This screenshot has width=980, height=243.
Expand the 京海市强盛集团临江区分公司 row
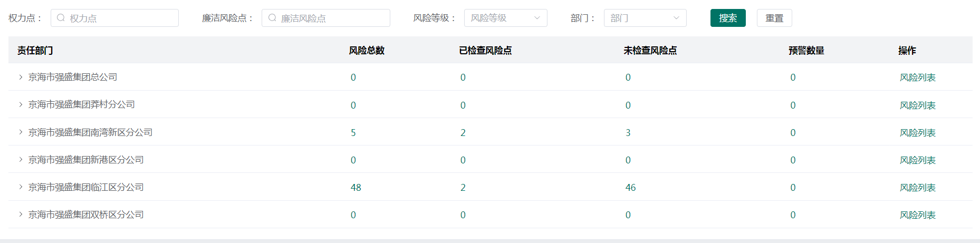click(x=21, y=187)
